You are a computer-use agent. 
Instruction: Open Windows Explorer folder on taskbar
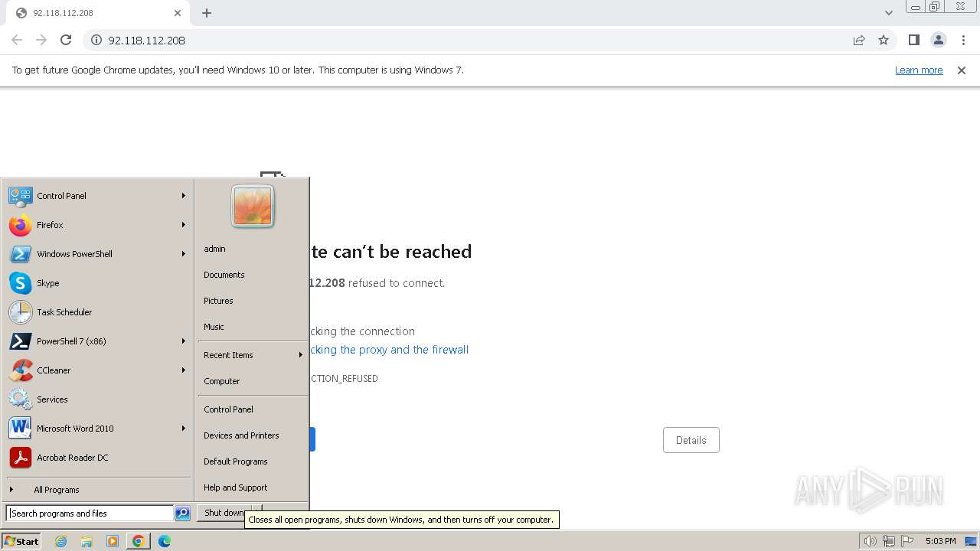click(x=87, y=541)
